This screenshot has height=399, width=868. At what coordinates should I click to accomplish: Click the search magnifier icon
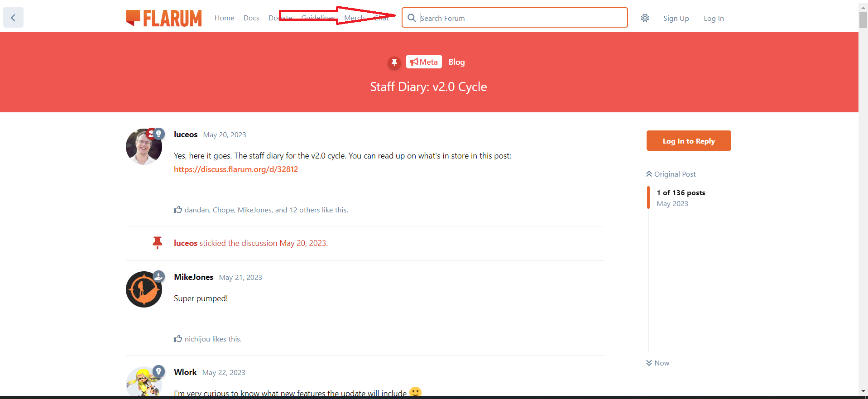[x=412, y=18]
